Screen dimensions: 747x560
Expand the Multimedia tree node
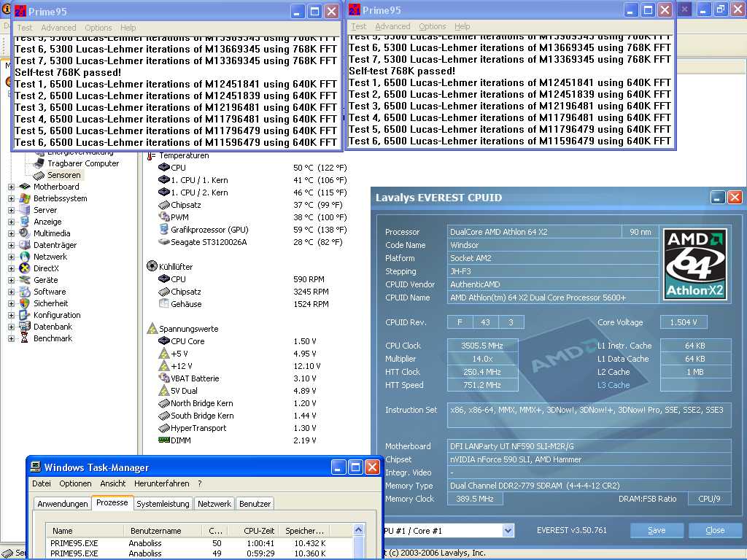point(11,233)
